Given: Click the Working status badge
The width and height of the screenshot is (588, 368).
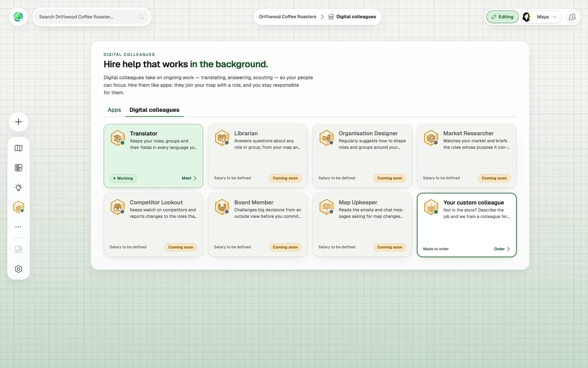Looking at the screenshot, I should [x=123, y=178].
